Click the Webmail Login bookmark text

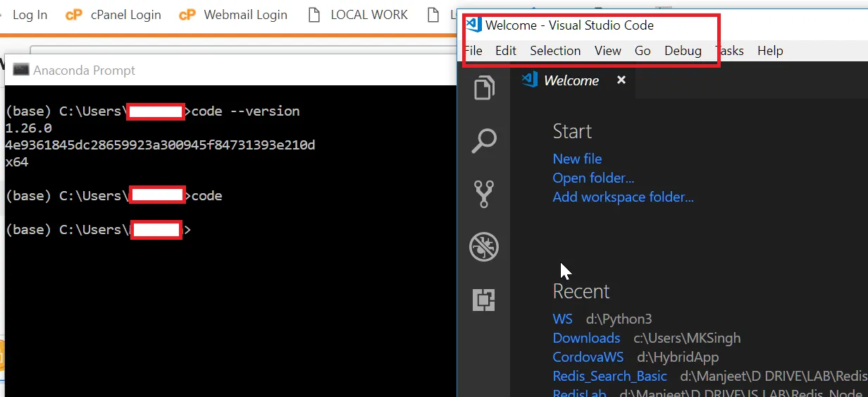coord(245,14)
